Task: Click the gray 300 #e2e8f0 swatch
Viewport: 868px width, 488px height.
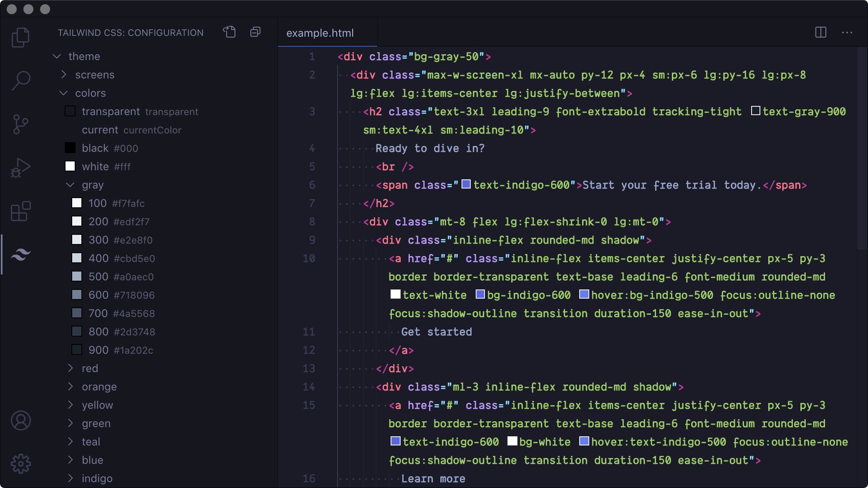Action: 77,240
